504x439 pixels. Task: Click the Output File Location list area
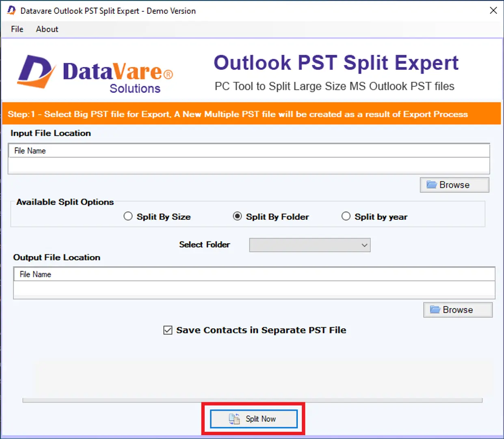click(x=254, y=289)
